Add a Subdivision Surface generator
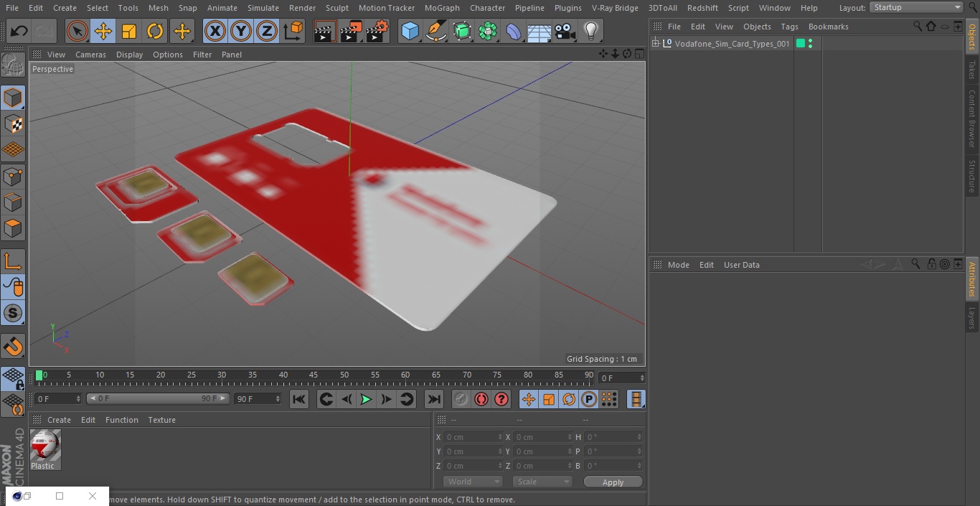Viewport: 980px width, 506px height. 462,31
